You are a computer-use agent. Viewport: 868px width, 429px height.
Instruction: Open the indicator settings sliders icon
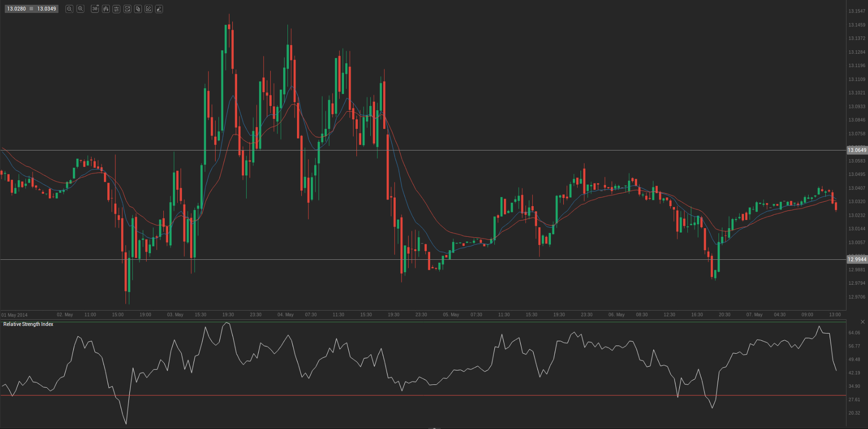(116, 9)
